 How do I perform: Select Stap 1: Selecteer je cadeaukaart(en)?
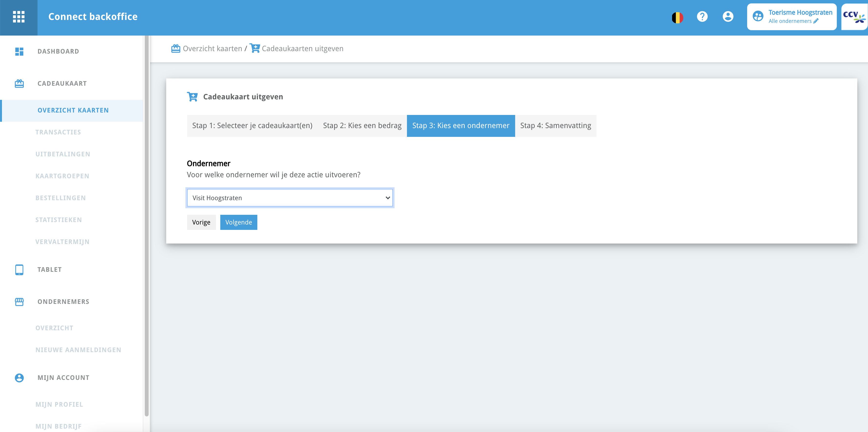pos(252,126)
